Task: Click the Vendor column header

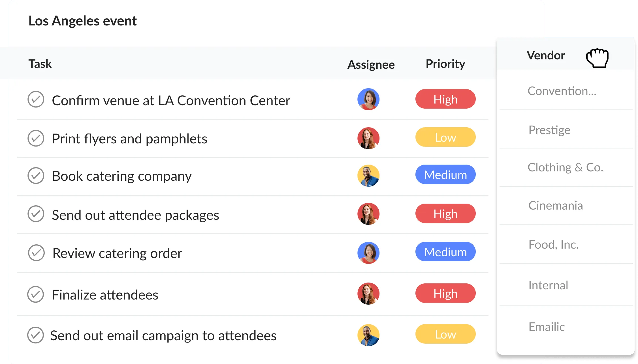Action: pyautogui.click(x=546, y=55)
